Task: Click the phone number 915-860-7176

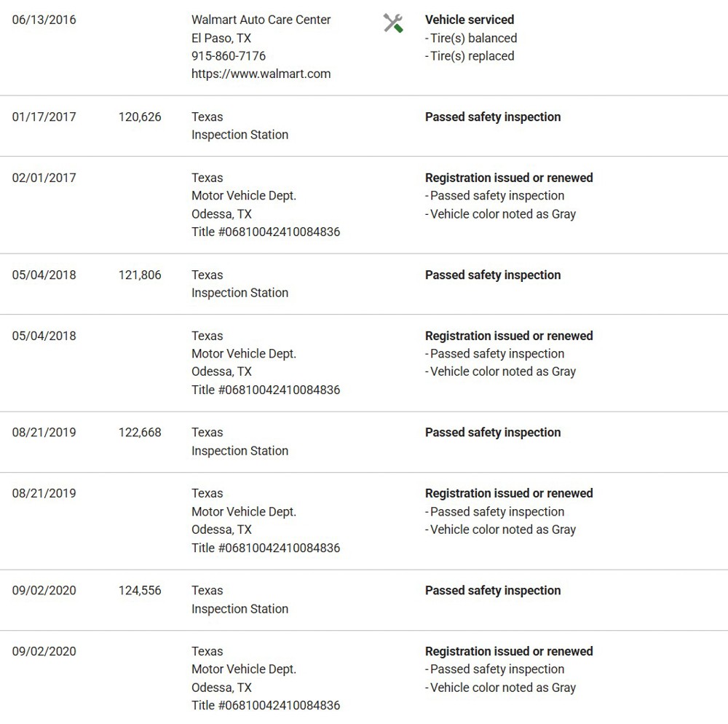Action: [229, 56]
